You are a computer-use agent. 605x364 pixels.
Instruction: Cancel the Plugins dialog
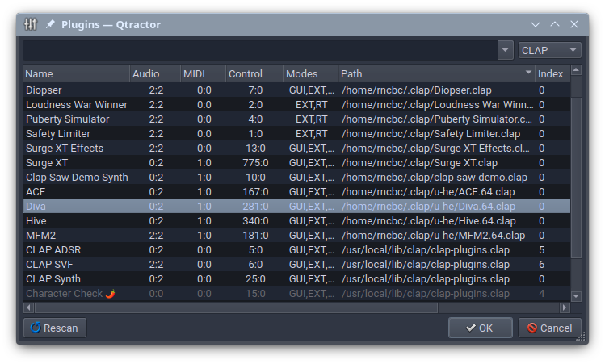tap(550, 328)
